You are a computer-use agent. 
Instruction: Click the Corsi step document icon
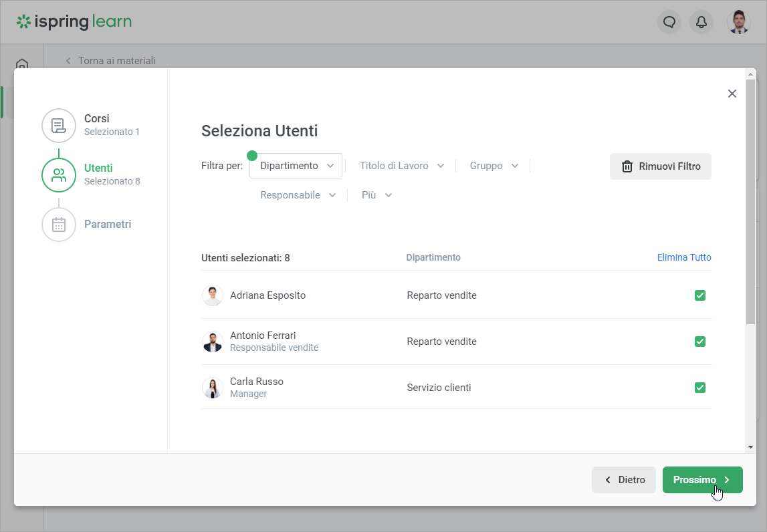tap(59, 126)
